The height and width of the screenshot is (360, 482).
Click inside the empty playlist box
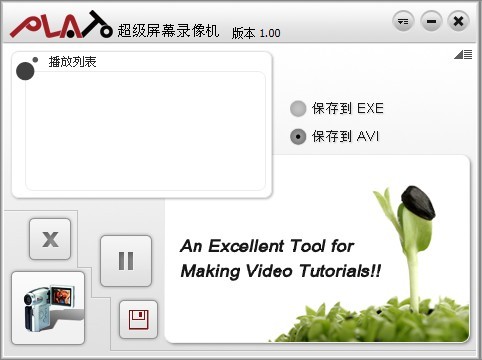(145, 131)
